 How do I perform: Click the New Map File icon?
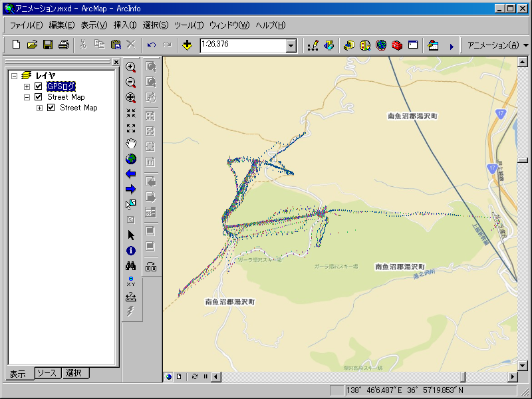(16, 45)
